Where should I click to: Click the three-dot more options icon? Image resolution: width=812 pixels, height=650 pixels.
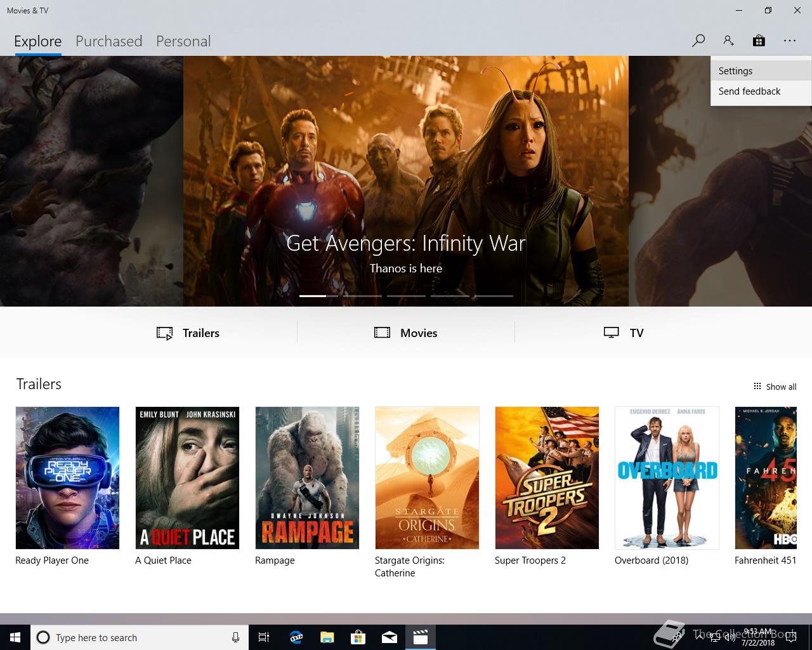tap(789, 41)
